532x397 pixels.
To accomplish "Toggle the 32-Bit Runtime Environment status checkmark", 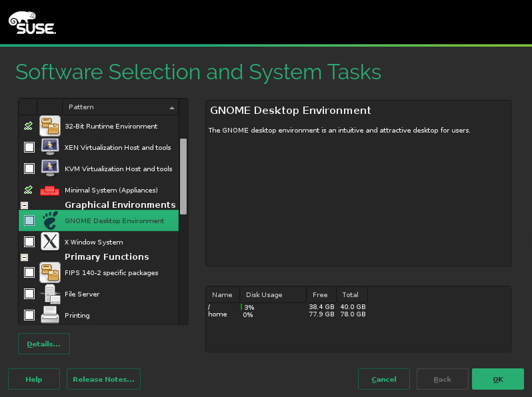I will [29, 126].
